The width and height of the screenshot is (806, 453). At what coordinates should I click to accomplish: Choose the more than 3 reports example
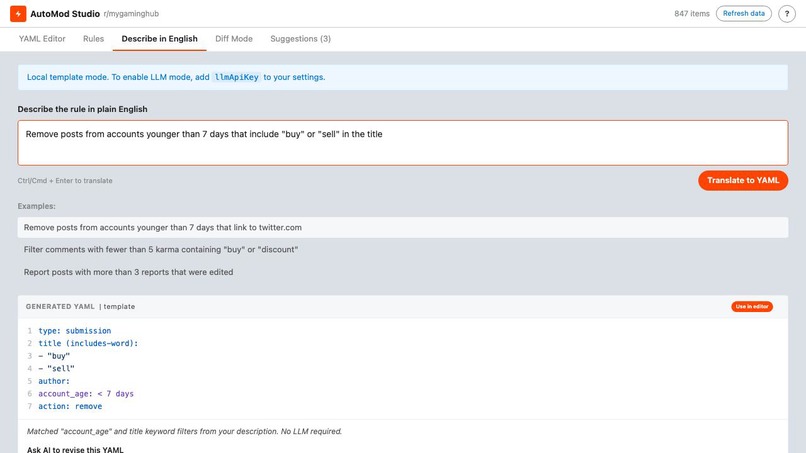pos(402,272)
